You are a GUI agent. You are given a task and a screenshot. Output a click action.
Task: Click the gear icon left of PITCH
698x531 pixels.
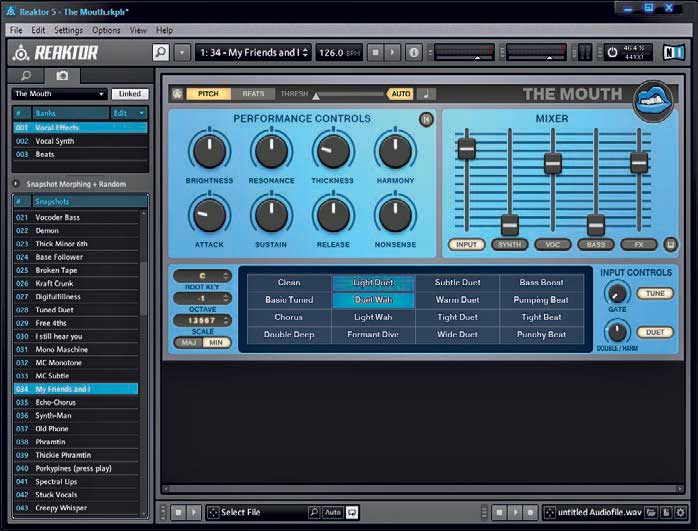tap(177, 94)
